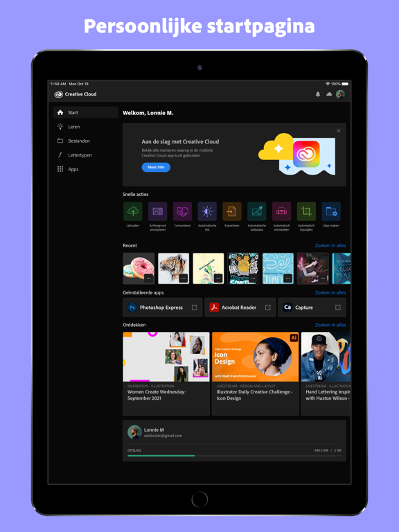Click Lonnie M account avatar at bottom
Screen dimensions: 399x532
click(x=134, y=432)
